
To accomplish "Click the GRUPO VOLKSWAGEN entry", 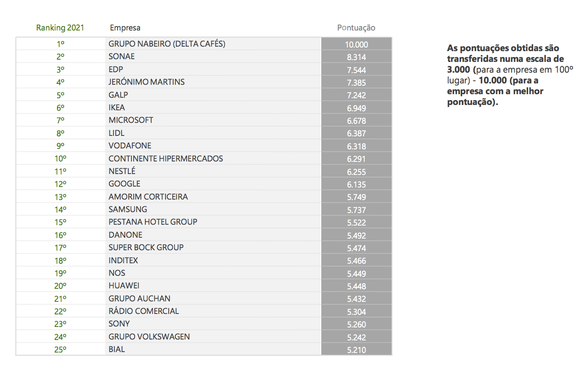I will (149, 337).
